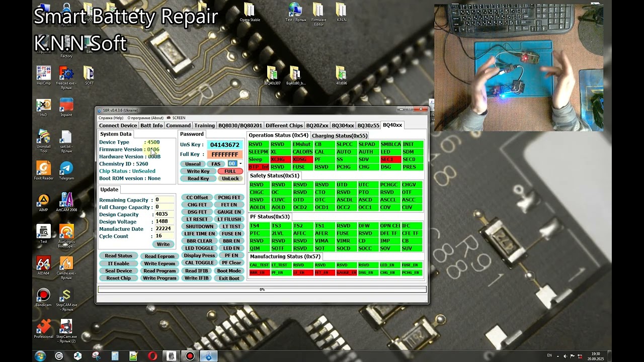Viewport: 644px width, 362px height.
Task: Open the BQ8030/BQ80201 tab
Action: [240, 125]
